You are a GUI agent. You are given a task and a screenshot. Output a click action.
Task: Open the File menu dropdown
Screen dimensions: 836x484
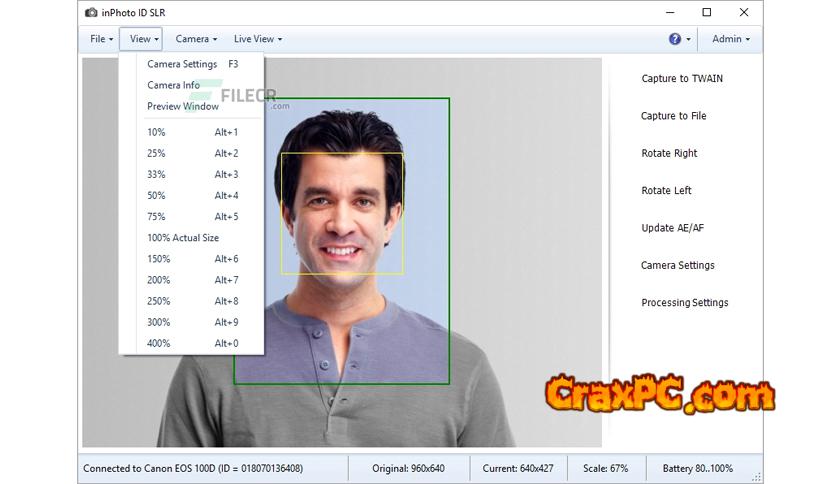pos(101,39)
